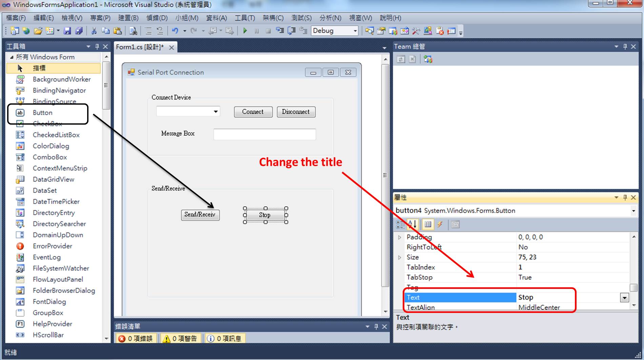Open the Text property value dropdown arrow

624,298
